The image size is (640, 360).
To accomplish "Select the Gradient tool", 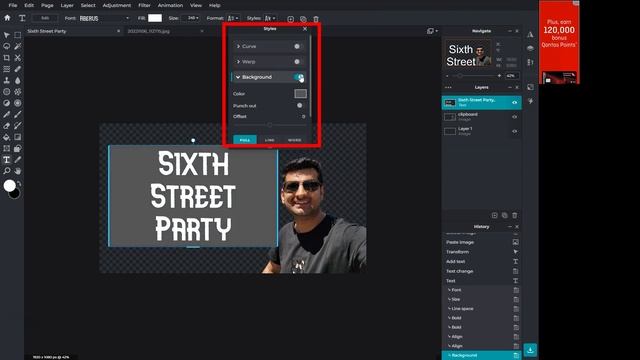I will point(18,137).
